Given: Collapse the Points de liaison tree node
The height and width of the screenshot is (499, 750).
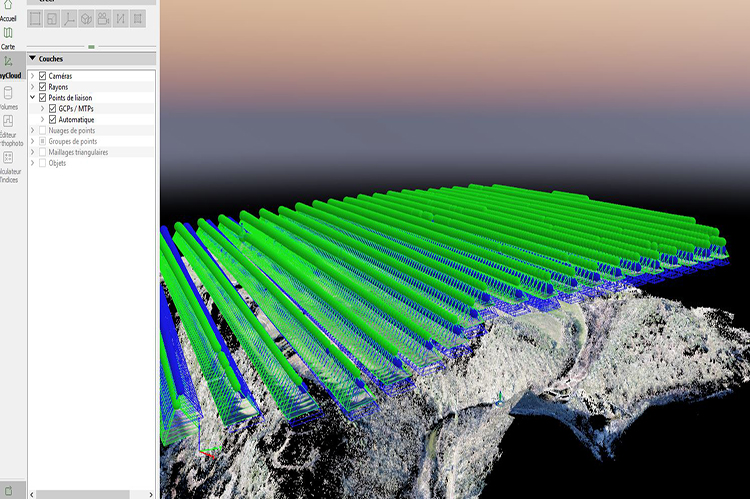Looking at the screenshot, I should (32, 98).
